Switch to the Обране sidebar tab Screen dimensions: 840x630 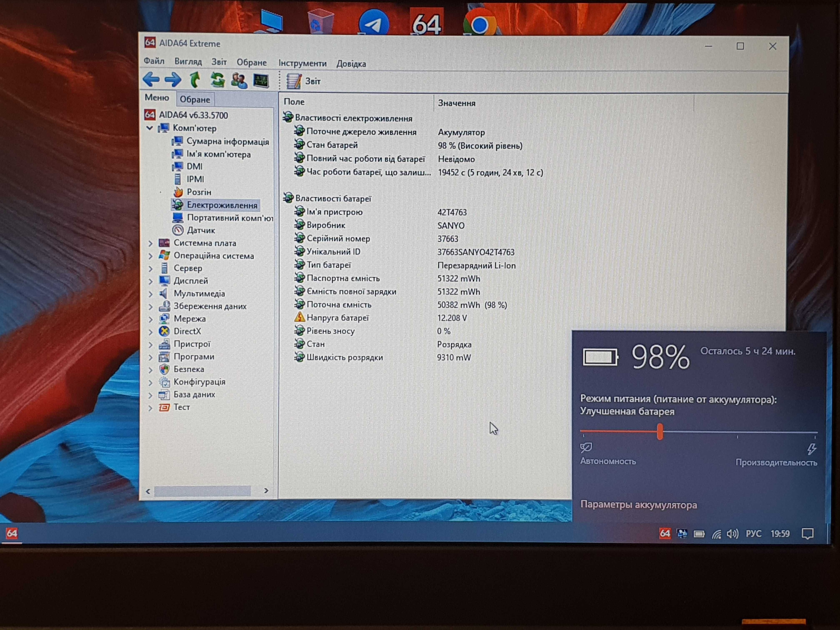195,99
